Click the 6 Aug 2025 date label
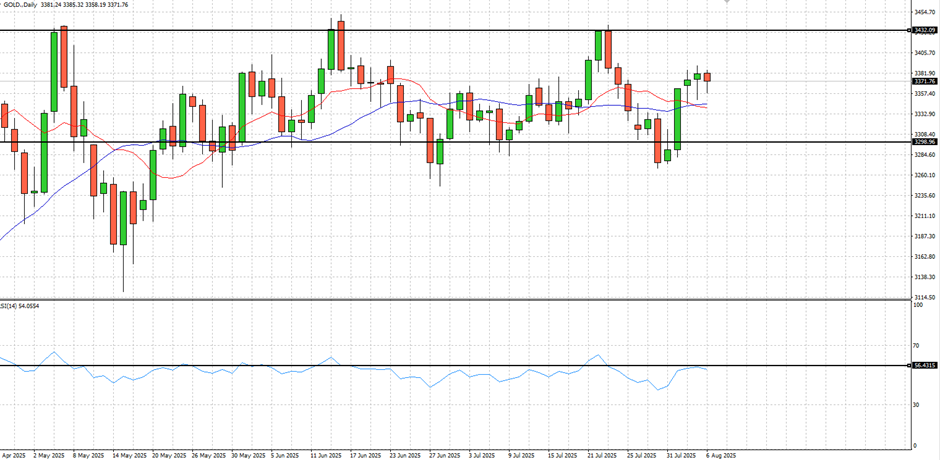The height and width of the screenshot is (460, 940). [x=721, y=454]
